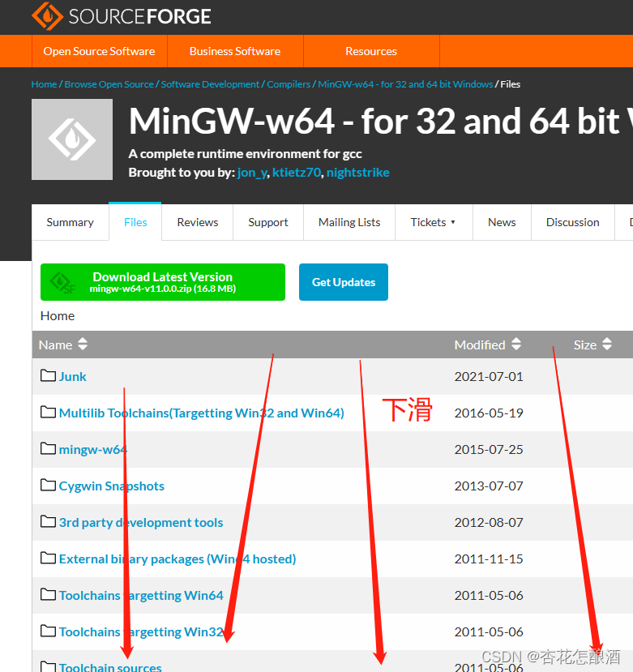
Task: Click the Get Updates button
Action: click(344, 282)
